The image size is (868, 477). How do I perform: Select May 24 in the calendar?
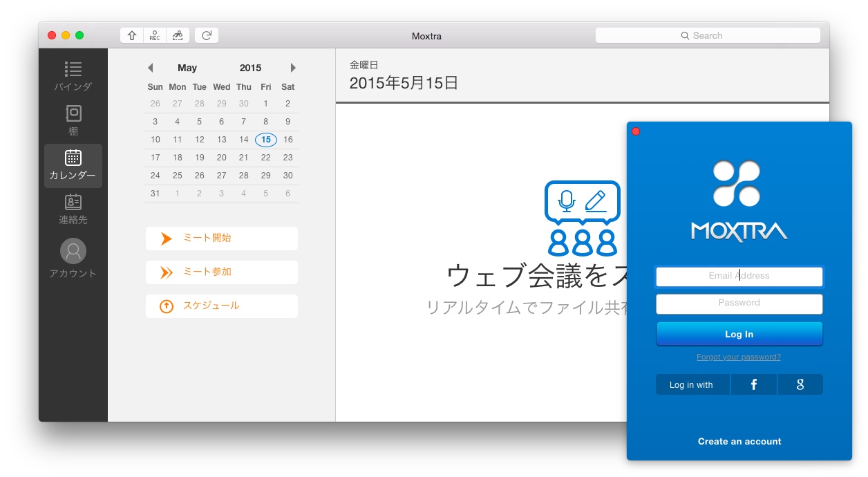coord(155,176)
